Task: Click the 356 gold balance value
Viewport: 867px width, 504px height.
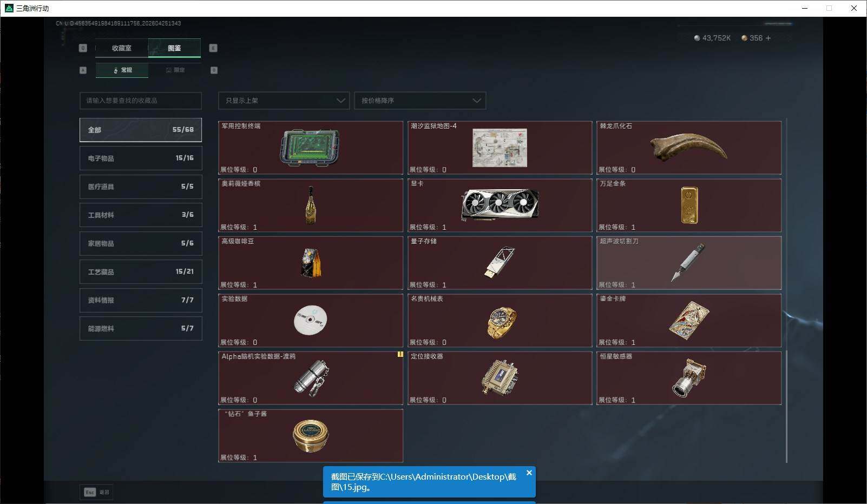Action: click(756, 38)
